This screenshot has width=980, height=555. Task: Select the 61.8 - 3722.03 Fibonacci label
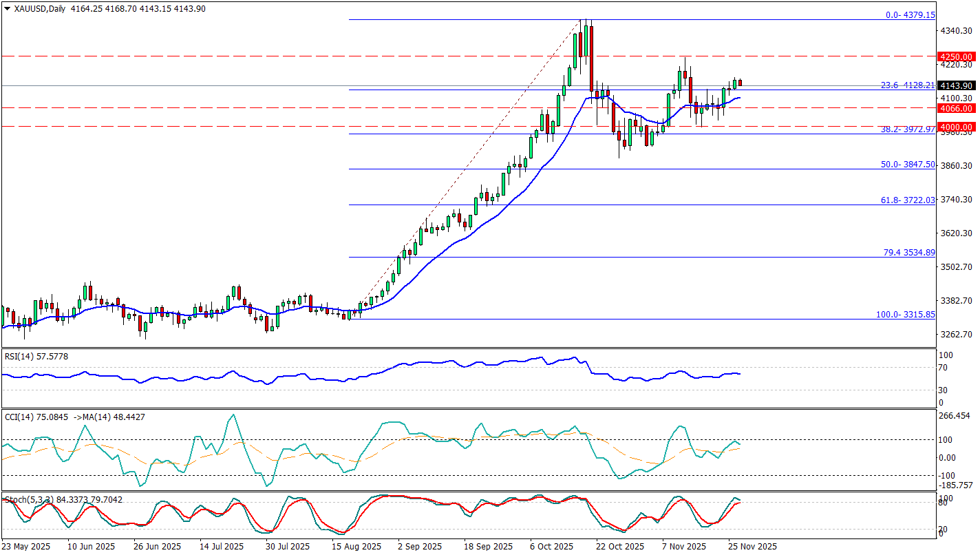908,200
